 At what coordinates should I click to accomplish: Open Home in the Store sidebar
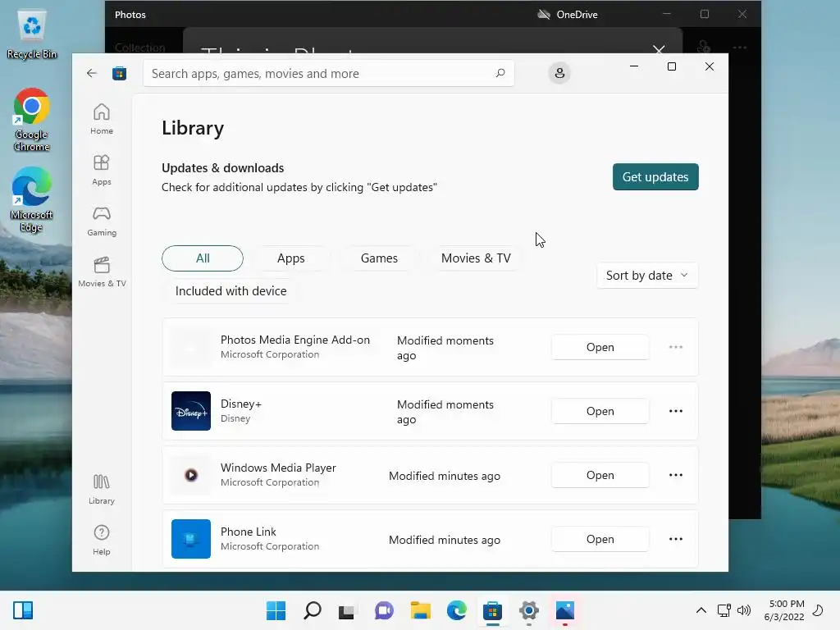click(101, 119)
